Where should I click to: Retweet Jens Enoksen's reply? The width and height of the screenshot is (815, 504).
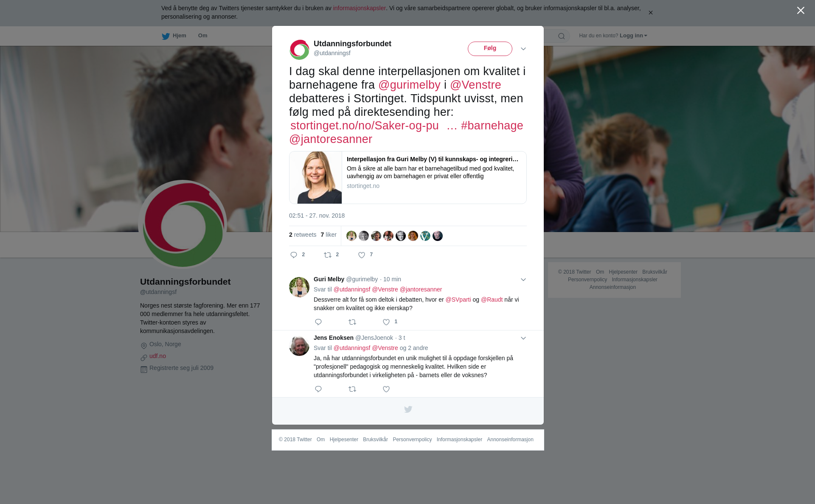pyautogui.click(x=352, y=389)
